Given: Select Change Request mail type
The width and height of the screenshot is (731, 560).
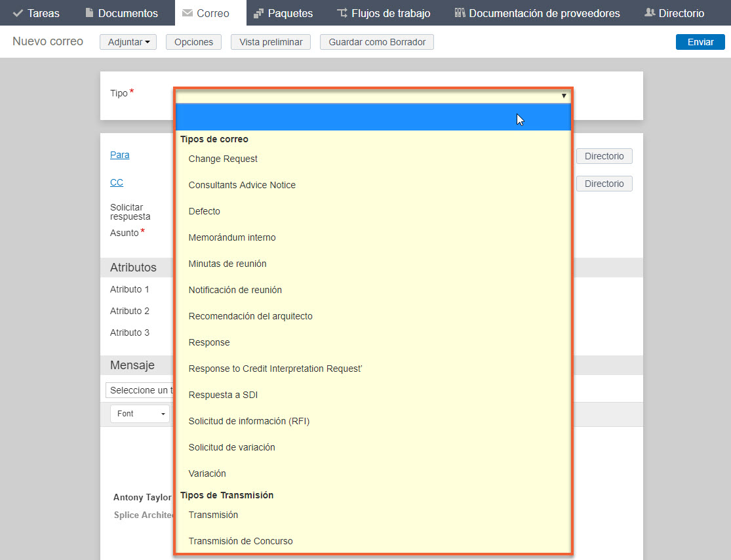Looking at the screenshot, I should tap(373, 159).
